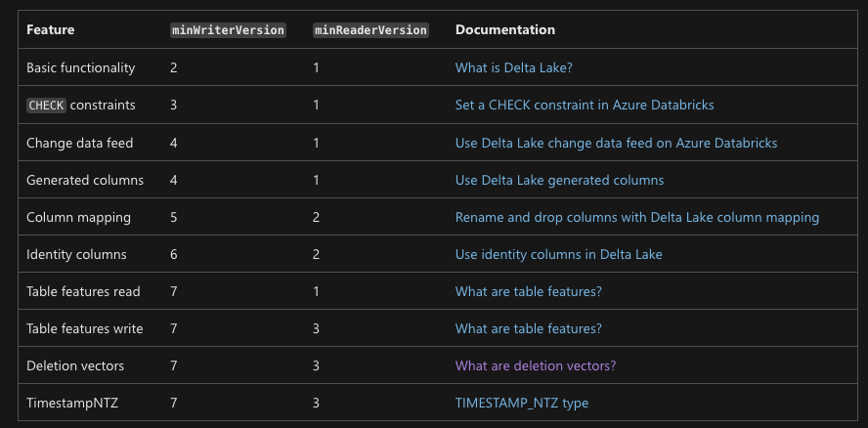Select the 'CHECK constraints' feature cell
Image resolution: width=868 pixels, height=428 pixels.
[81, 105]
